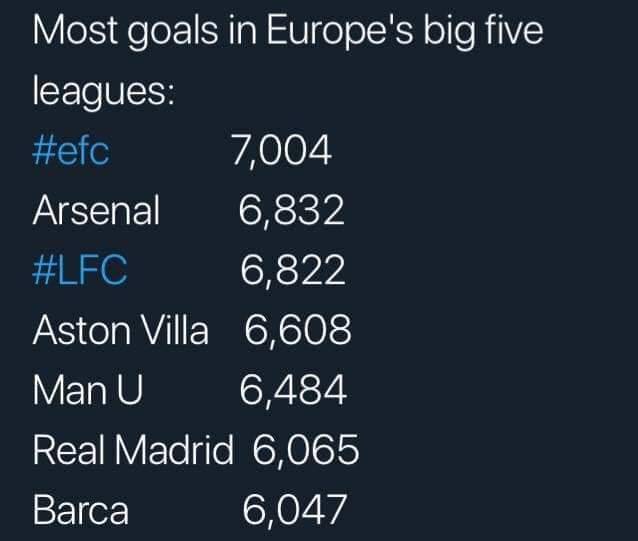Click the 7,004 goals figure

pyautogui.click(x=281, y=152)
